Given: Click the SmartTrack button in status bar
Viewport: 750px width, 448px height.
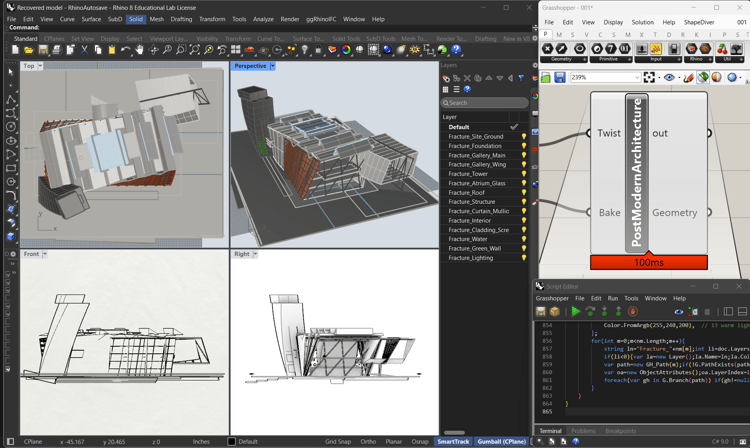Looking at the screenshot, I should [x=453, y=441].
